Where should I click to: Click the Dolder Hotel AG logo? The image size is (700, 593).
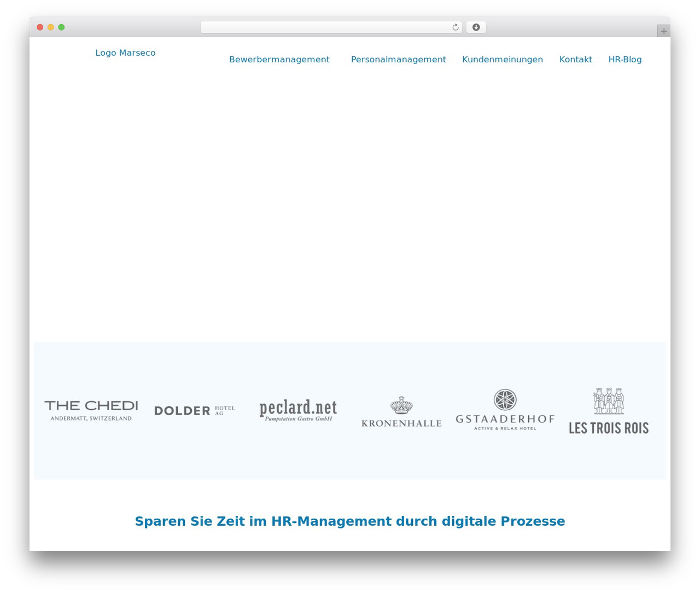tap(195, 410)
